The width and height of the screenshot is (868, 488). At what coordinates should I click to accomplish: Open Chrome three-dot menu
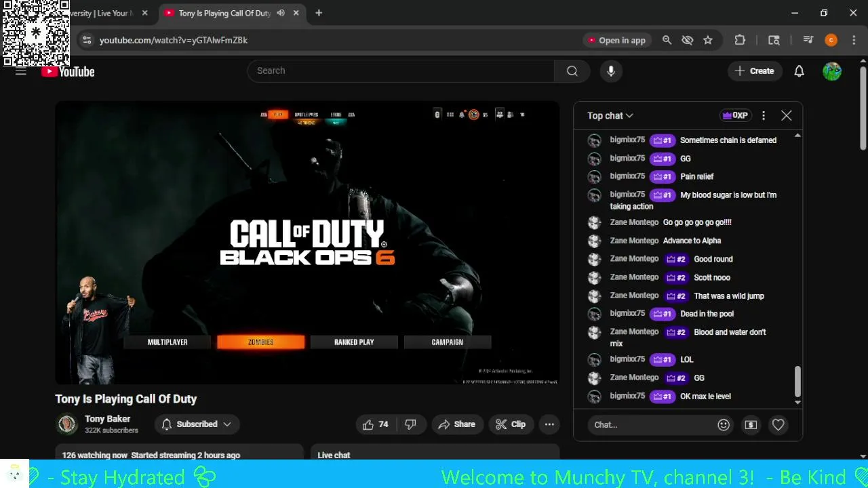pyautogui.click(x=854, y=40)
